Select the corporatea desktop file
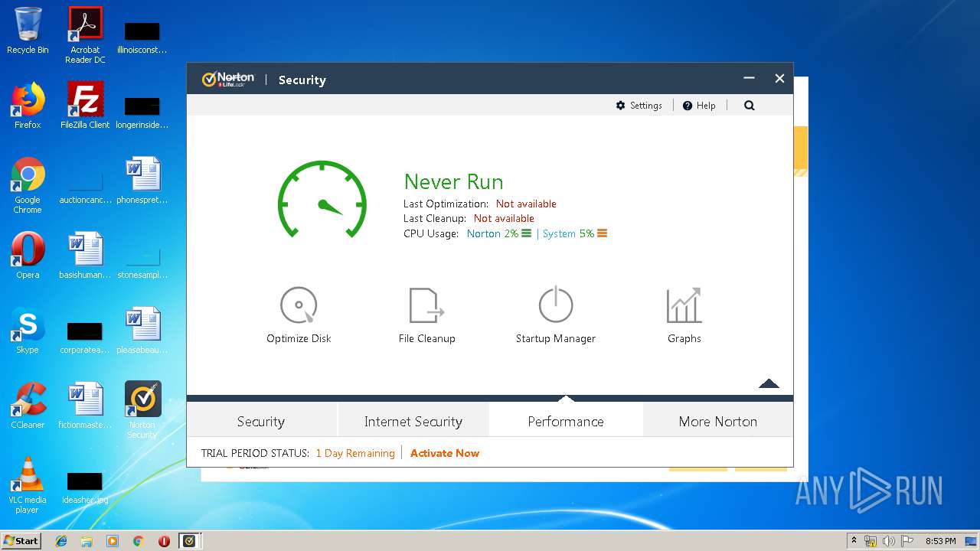The image size is (980, 551). click(x=85, y=337)
